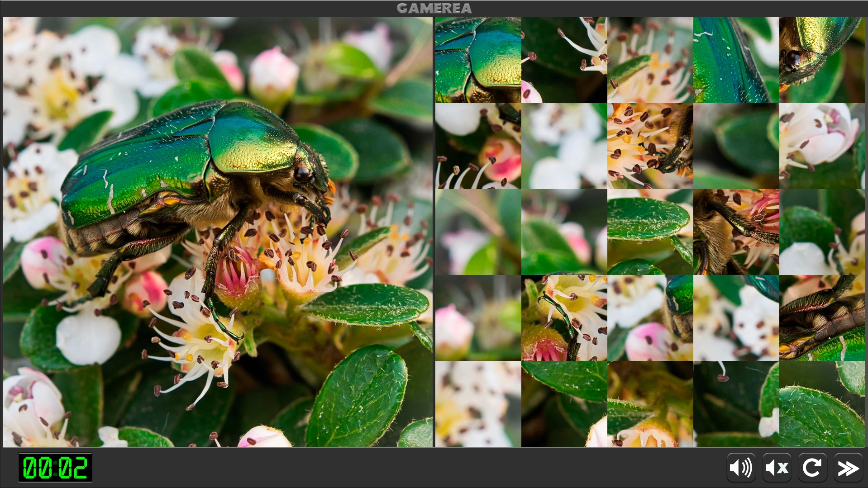Select tile with diagonal green wing-case stripe
This screenshot has height=488, width=868.
[736, 60]
